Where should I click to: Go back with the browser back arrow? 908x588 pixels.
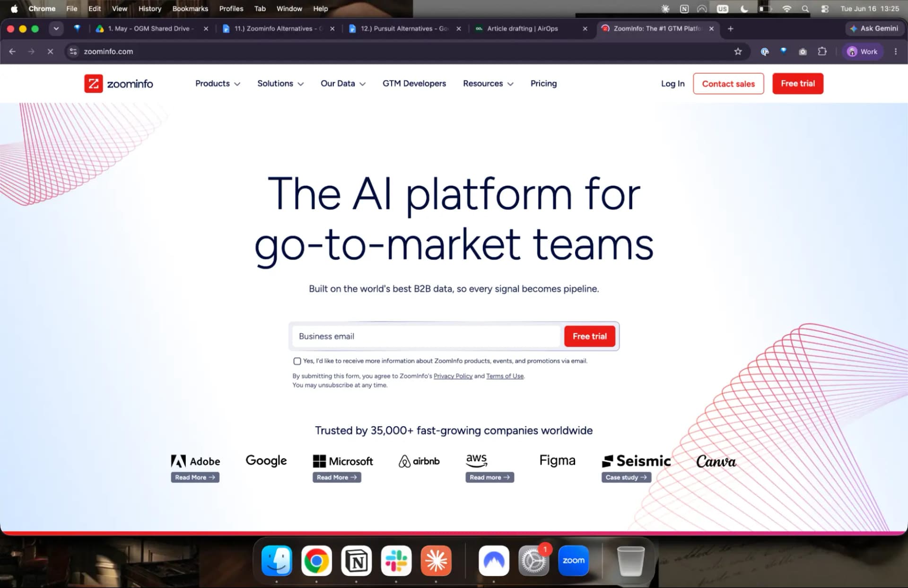pos(12,52)
